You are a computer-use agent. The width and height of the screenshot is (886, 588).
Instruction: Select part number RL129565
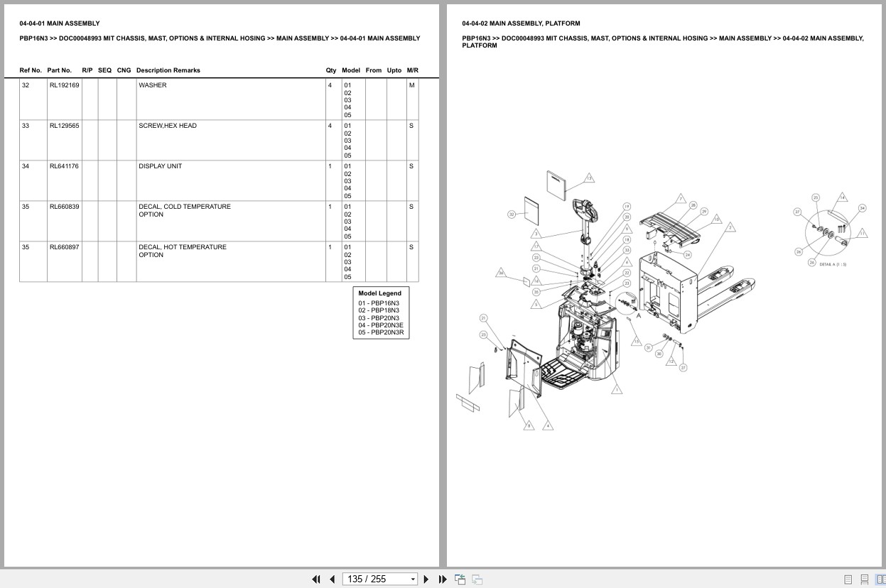[x=64, y=126]
